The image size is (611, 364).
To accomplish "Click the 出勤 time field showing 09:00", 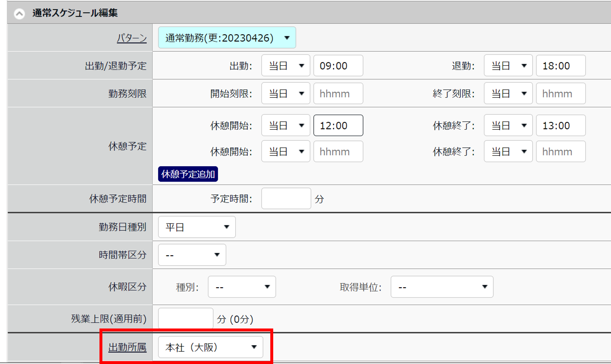I will (x=338, y=66).
